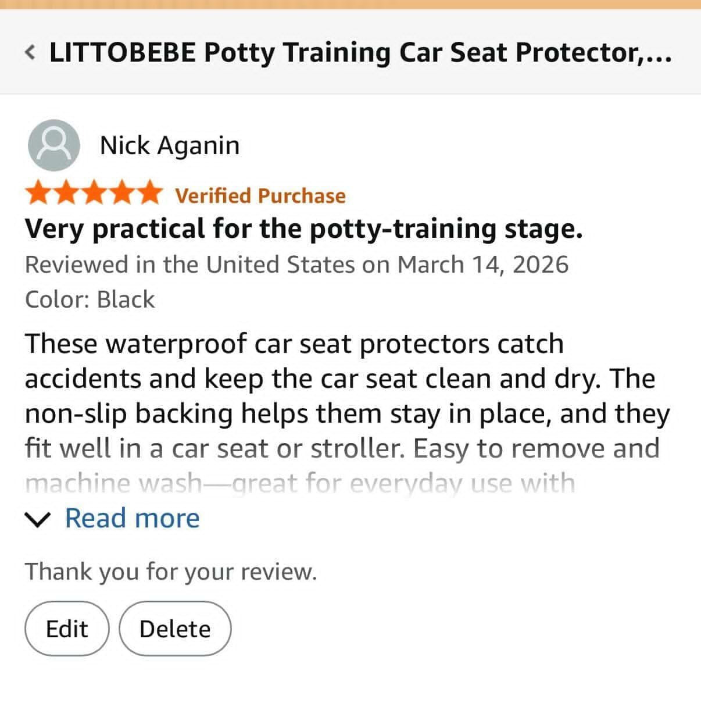Open the reviewer name Nick Aganin
Viewport: 701px width, 728px height.
(x=170, y=145)
